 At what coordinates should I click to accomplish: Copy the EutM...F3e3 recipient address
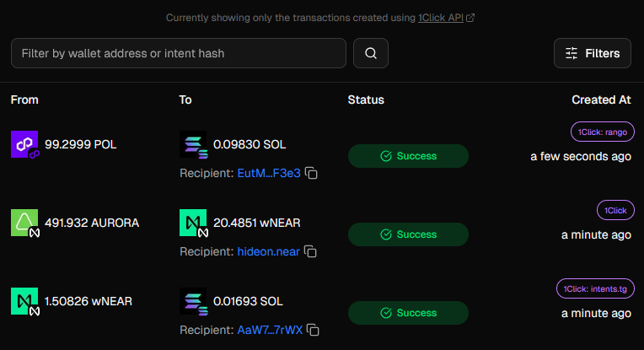pyautogui.click(x=311, y=174)
